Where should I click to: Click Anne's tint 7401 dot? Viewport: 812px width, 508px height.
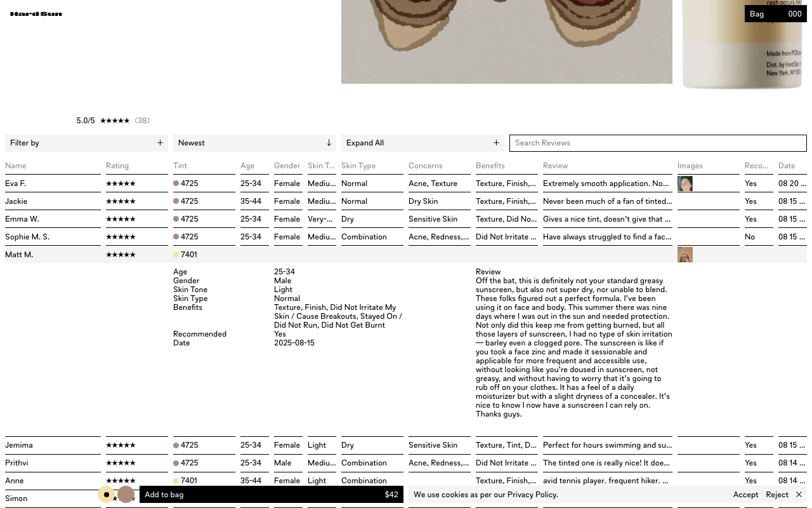tap(176, 481)
